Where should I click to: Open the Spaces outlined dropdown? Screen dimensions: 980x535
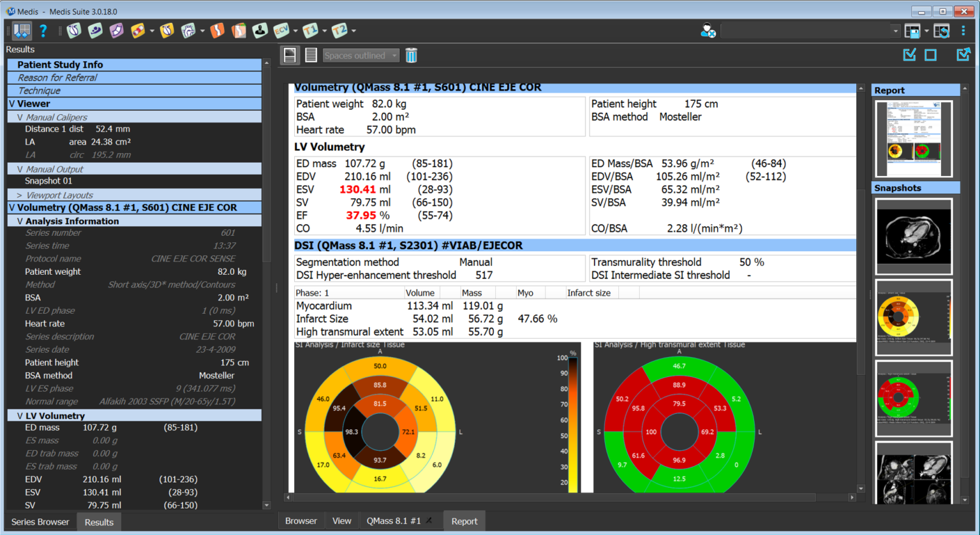tap(360, 55)
